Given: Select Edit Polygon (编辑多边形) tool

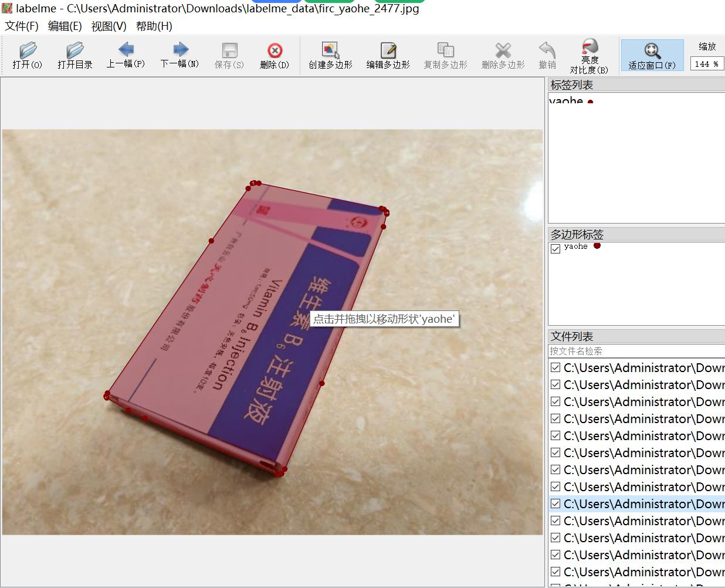Looking at the screenshot, I should pos(388,56).
